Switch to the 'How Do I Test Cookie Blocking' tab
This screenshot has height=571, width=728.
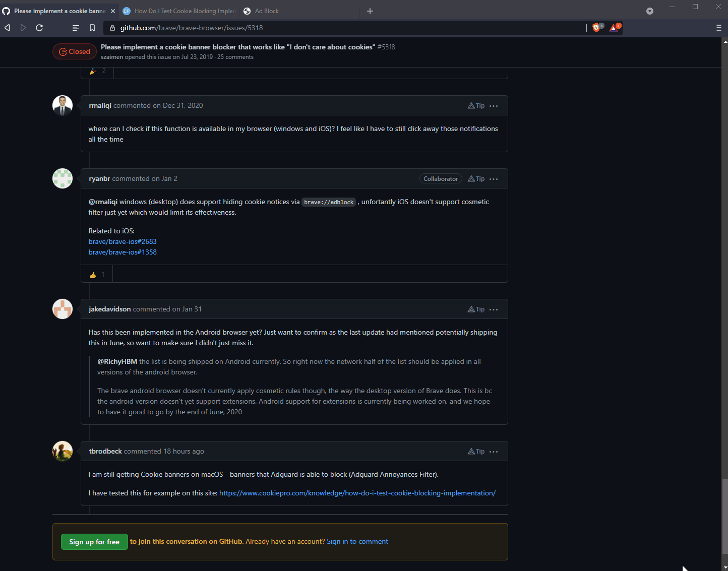pos(180,11)
